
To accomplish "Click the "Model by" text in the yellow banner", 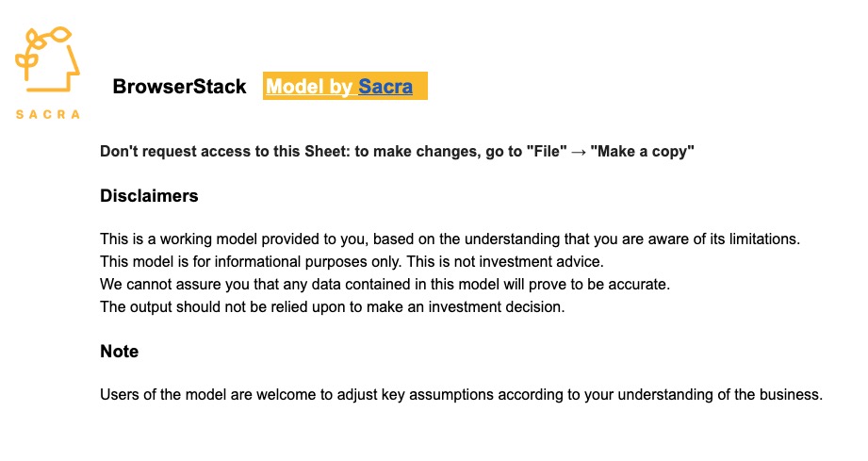I will tap(310, 87).
